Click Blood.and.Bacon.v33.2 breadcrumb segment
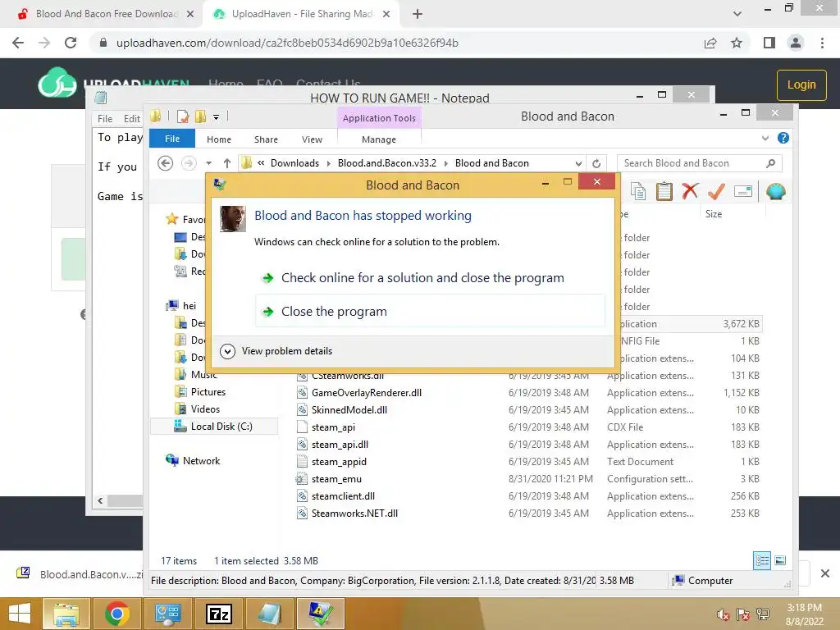 click(x=387, y=163)
